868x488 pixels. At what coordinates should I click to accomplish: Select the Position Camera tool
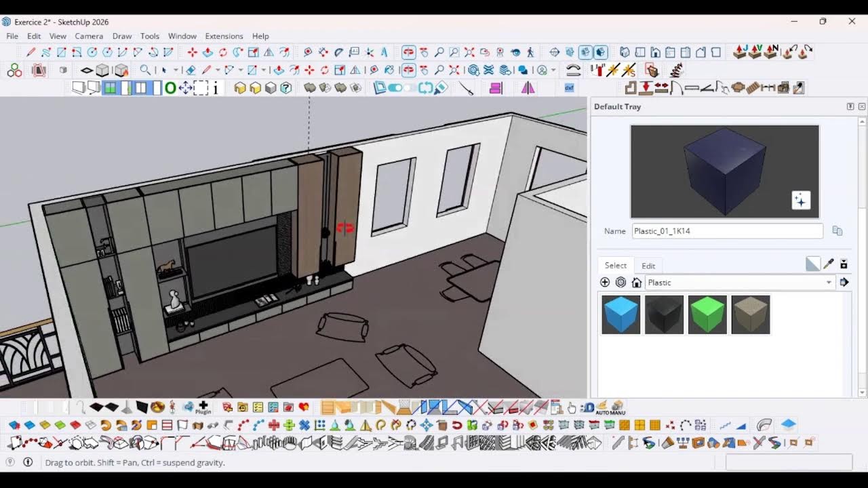pyautogui.click(x=500, y=52)
